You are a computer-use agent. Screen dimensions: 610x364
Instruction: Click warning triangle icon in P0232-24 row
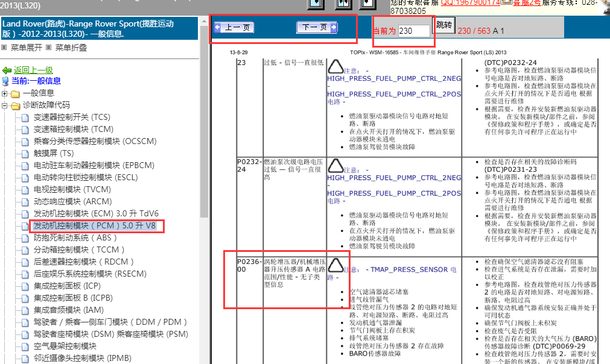point(335,166)
